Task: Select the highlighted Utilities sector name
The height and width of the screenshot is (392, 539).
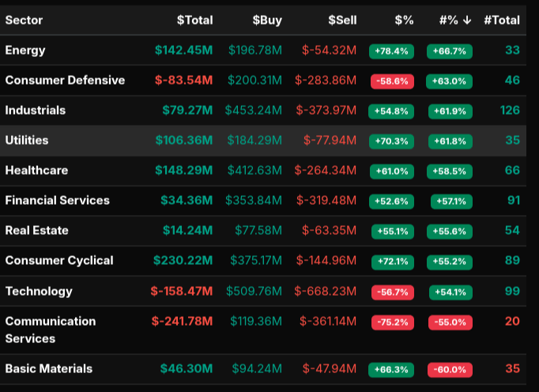Action: point(27,141)
